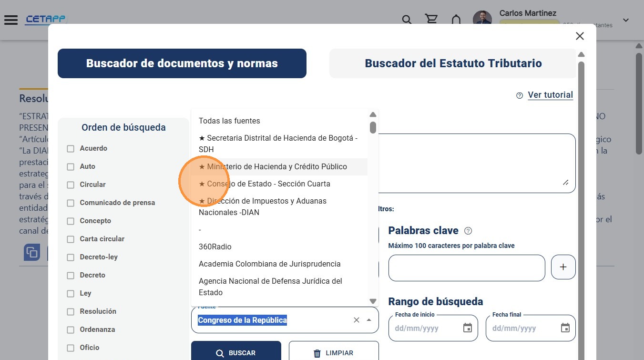Switch to Buscador del Estatuto Tributario tab

click(453, 63)
